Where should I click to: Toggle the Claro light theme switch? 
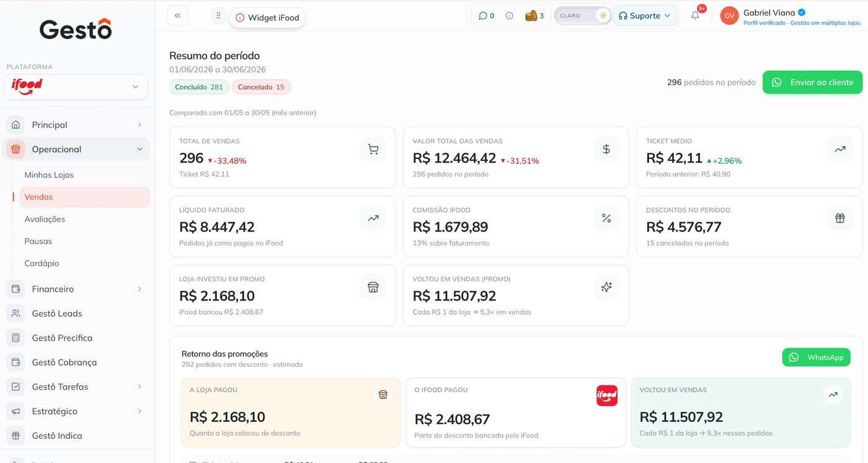[x=582, y=16]
